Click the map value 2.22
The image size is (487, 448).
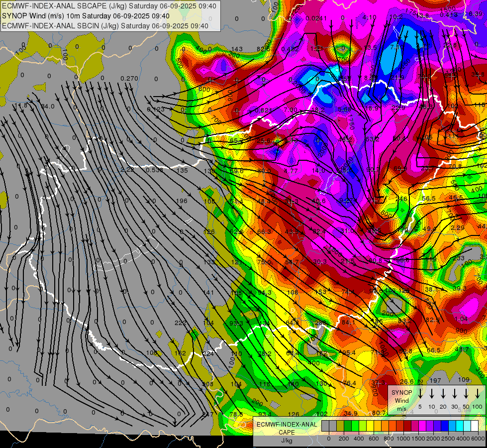127,170
